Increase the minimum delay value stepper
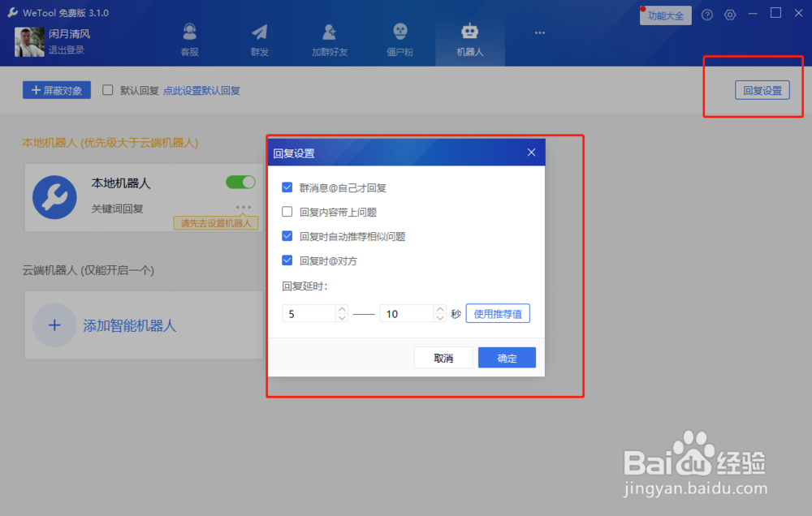 tap(342, 308)
